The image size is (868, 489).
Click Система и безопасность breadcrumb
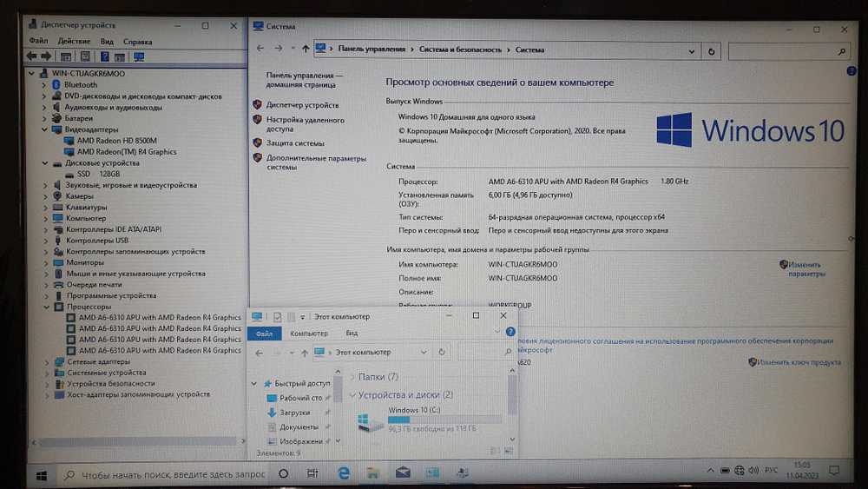pyautogui.click(x=460, y=50)
